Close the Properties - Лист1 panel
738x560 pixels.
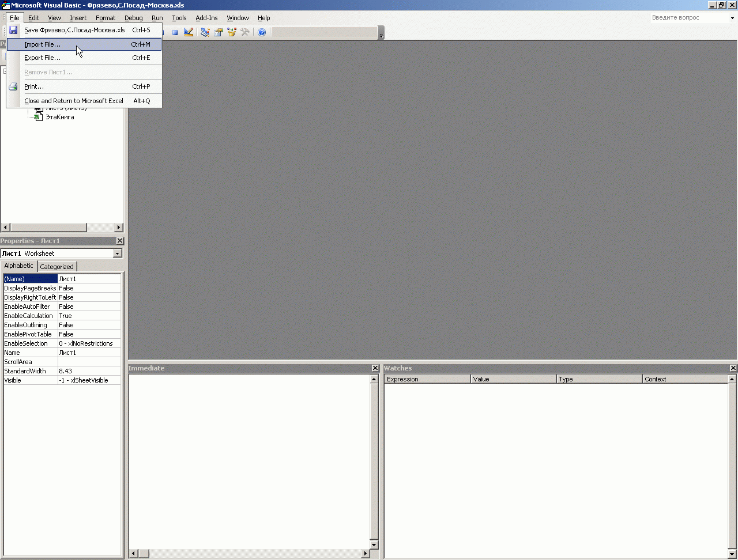pyautogui.click(x=120, y=241)
